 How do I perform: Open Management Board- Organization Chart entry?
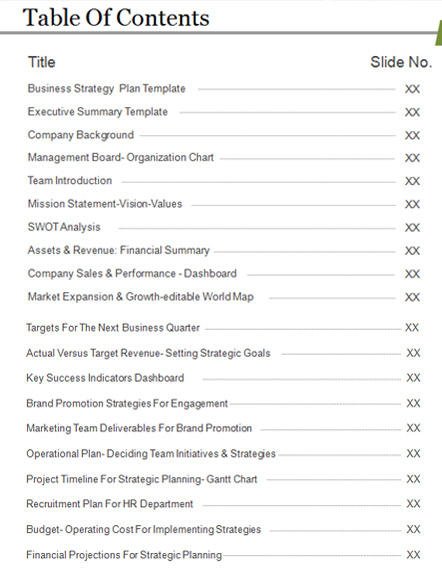click(121, 158)
